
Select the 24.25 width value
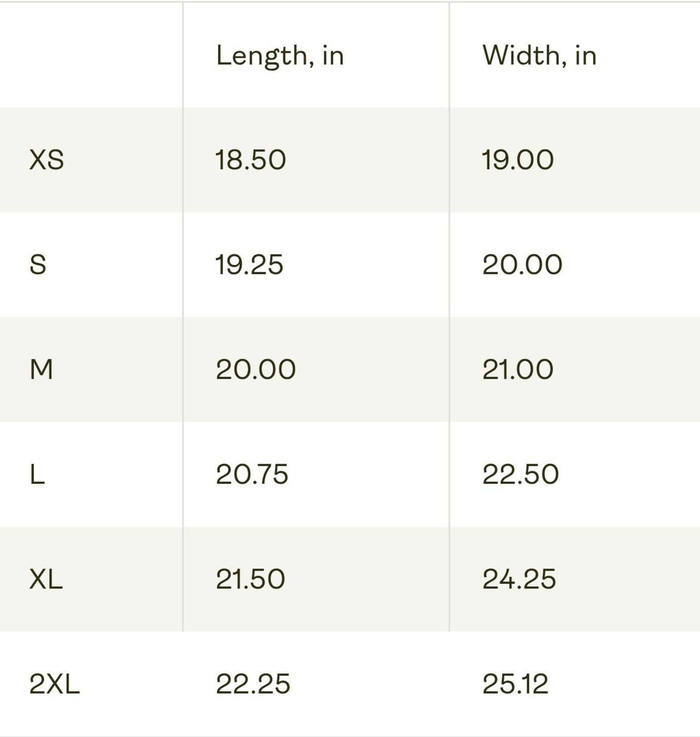[519, 579]
